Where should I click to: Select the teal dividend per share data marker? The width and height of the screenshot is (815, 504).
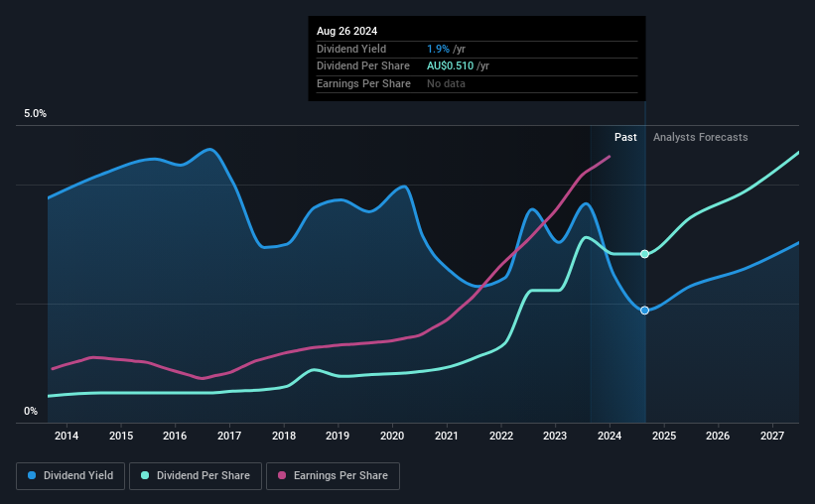pyautogui.click(x=644, y=254)
